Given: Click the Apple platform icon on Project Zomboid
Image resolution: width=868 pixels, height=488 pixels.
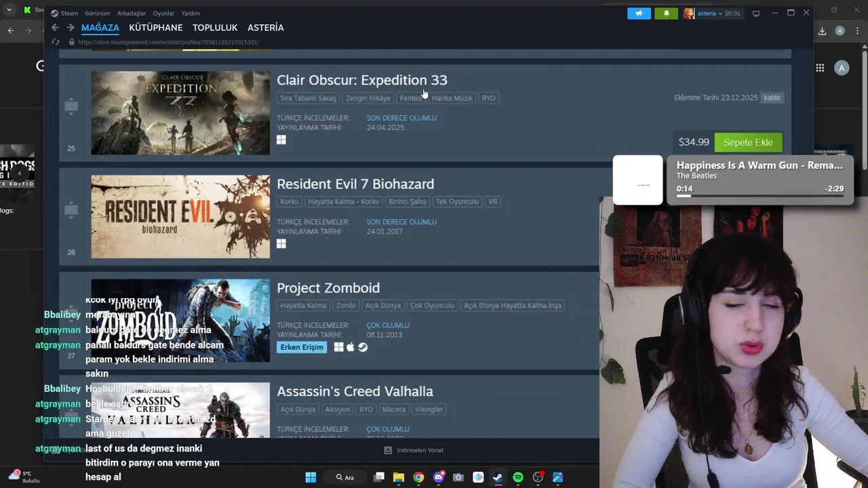Looking at the screenshot, I should point(351,347).
